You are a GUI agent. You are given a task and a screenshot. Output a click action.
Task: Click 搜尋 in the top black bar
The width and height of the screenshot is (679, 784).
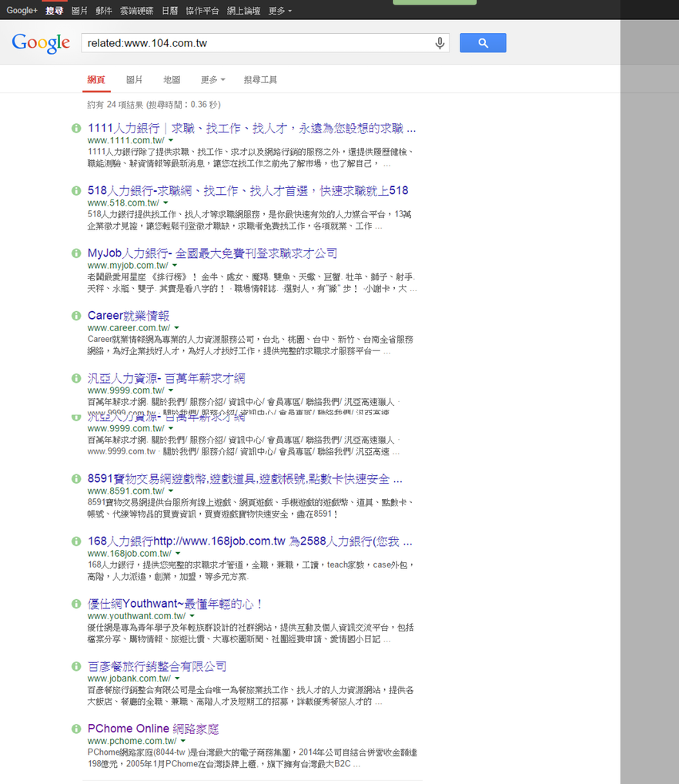[54, 11]
